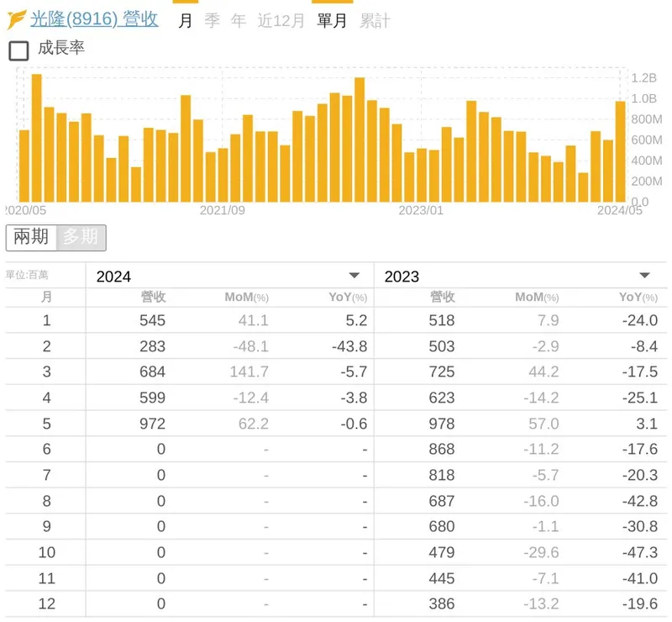Screen dimensions: 672x622
Task: Click the 2023 YoY(%) column header
Action: tap(638, 298)
